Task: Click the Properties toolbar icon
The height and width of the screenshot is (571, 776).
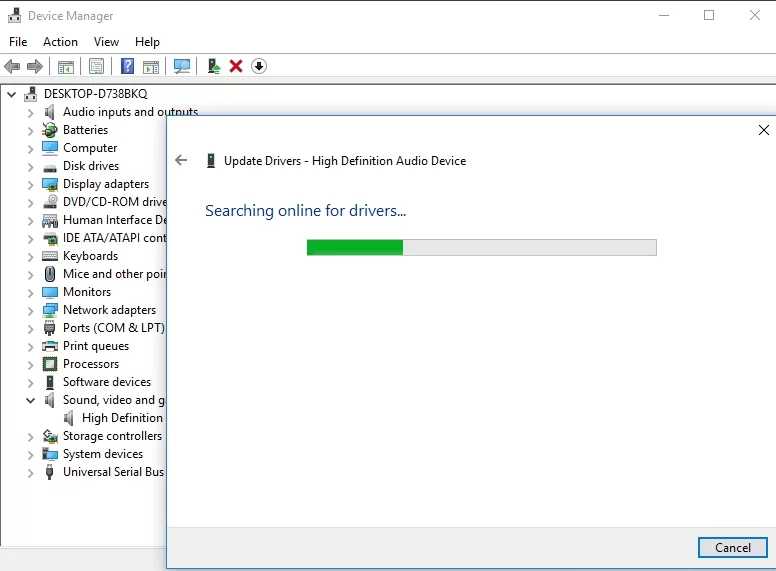Action: [x=96, y=66]
